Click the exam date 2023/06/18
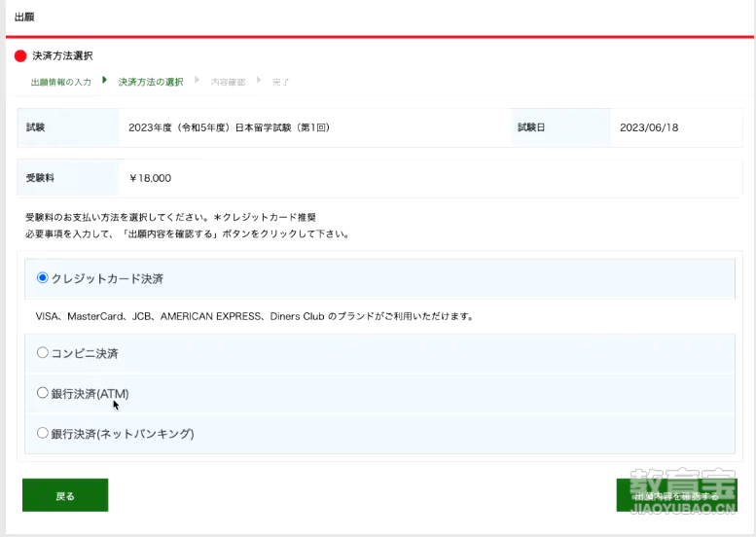This screenshot has width=756, height=537. coord(649,127)
